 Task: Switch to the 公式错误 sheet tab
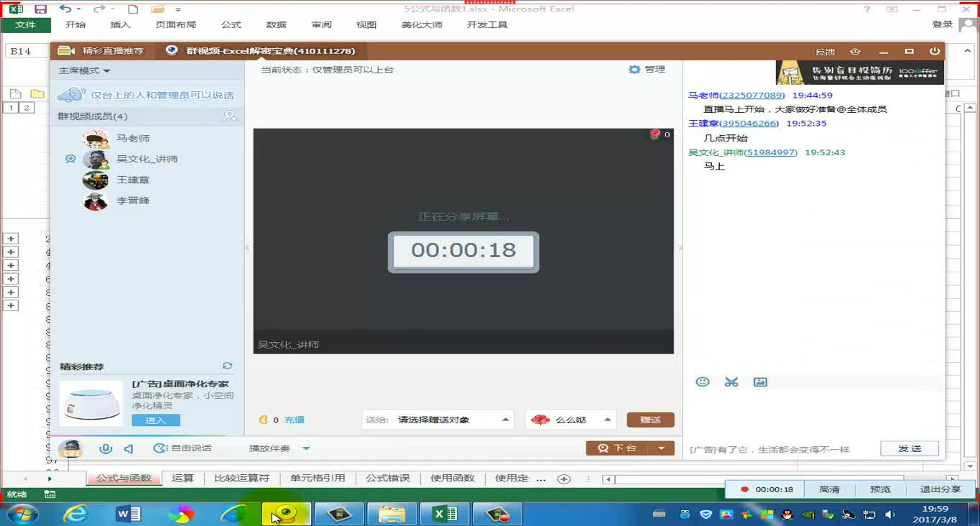point(387,479)
